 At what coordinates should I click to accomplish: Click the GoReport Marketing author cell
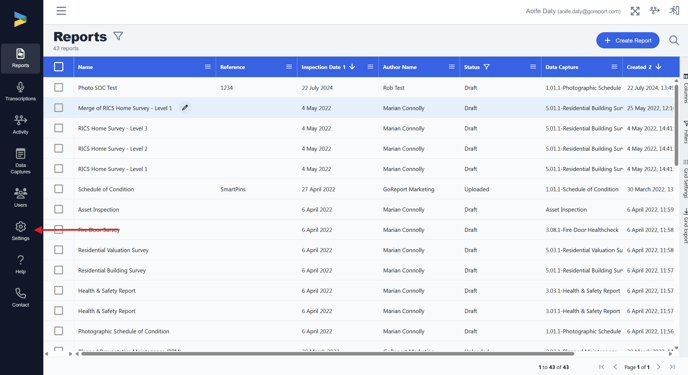(x=408, y=189)
